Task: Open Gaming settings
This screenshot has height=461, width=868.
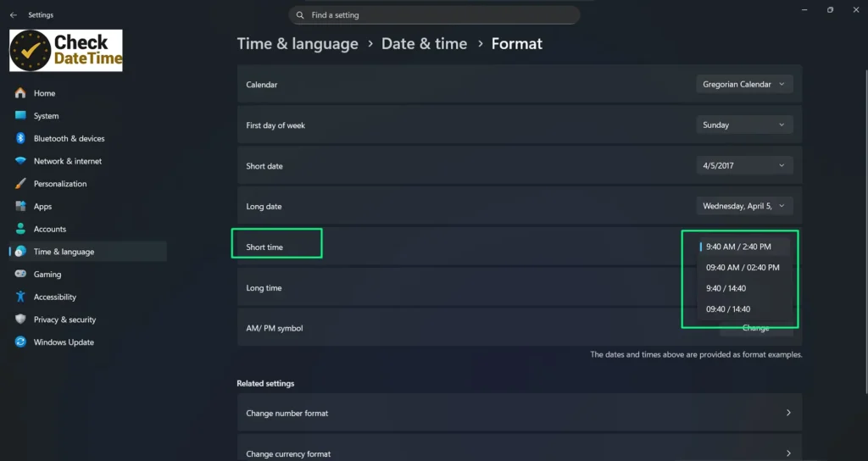Action: 88,274
